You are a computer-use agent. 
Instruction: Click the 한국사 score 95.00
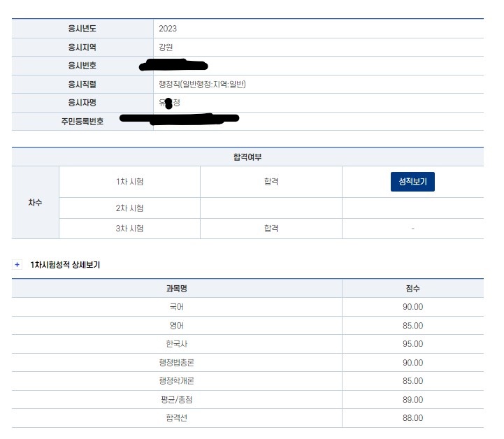coord(412,344)
